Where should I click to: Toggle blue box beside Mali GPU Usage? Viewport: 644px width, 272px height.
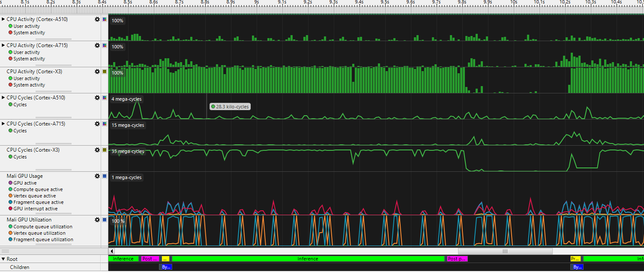pos(104,176)
